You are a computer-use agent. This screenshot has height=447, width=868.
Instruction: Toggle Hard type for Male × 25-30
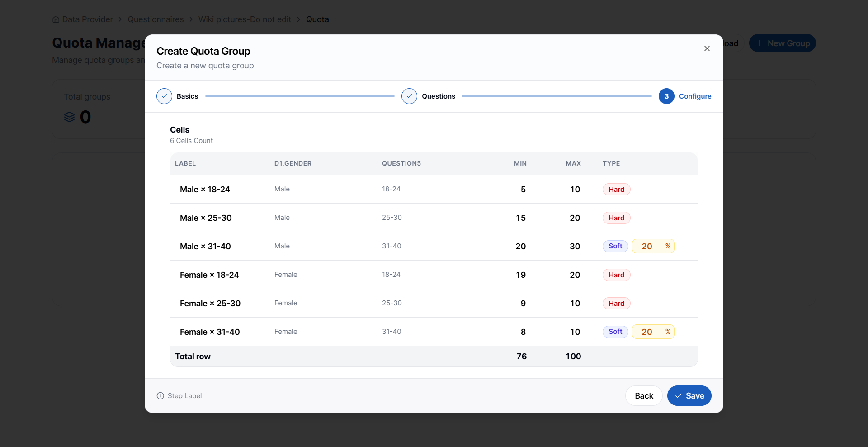617,218
